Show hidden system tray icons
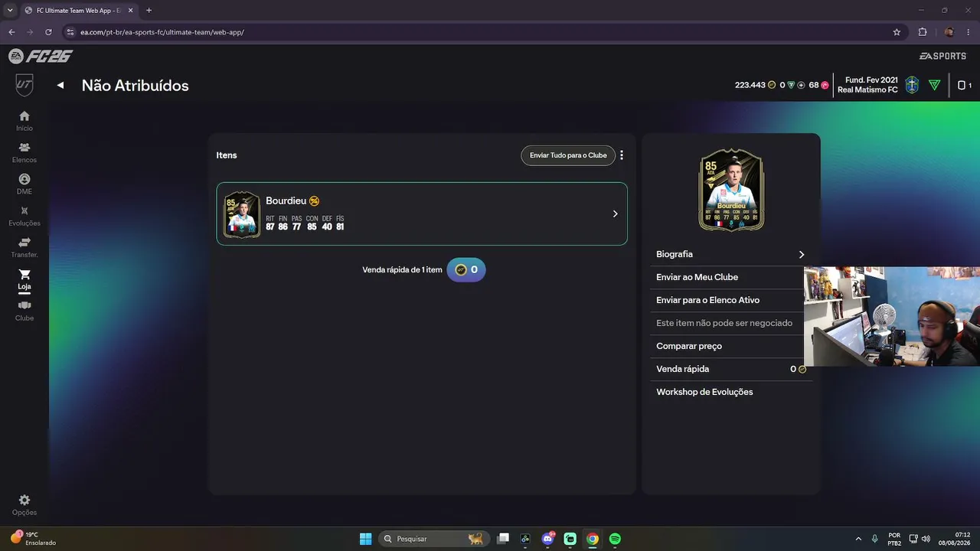 tap(858, 539)
